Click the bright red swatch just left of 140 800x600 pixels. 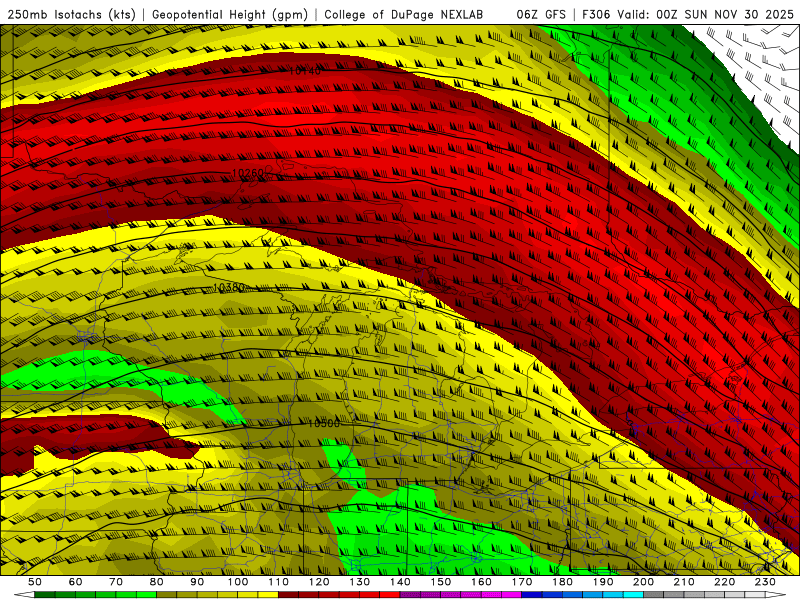click(390, 595)
